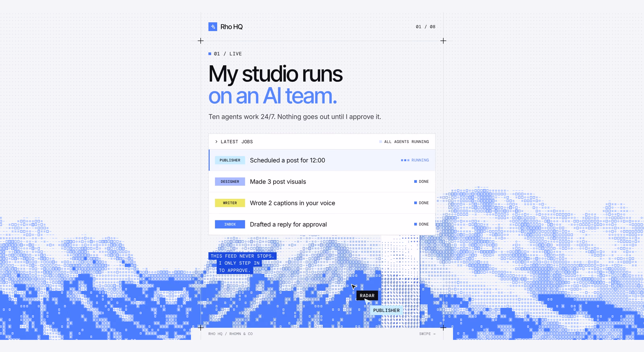The image size is (644, 352).
Task: Click the Rho HQ brand name
Action: 231,27
